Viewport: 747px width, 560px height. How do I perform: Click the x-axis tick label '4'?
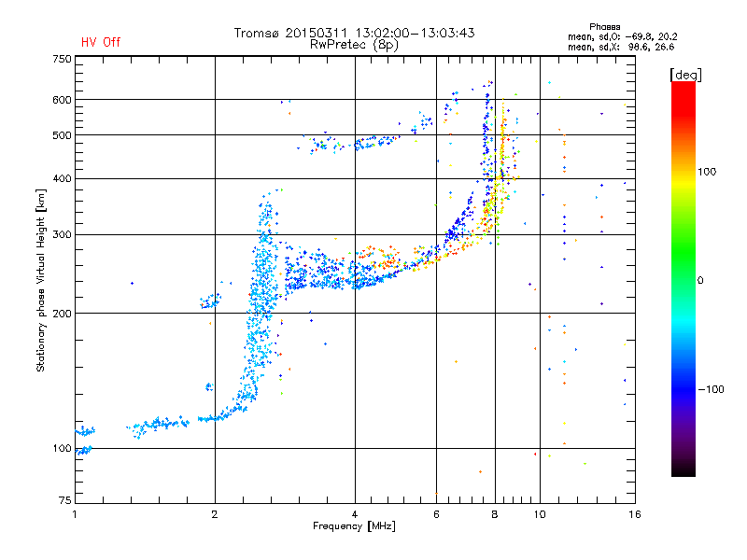pos(355,514)
